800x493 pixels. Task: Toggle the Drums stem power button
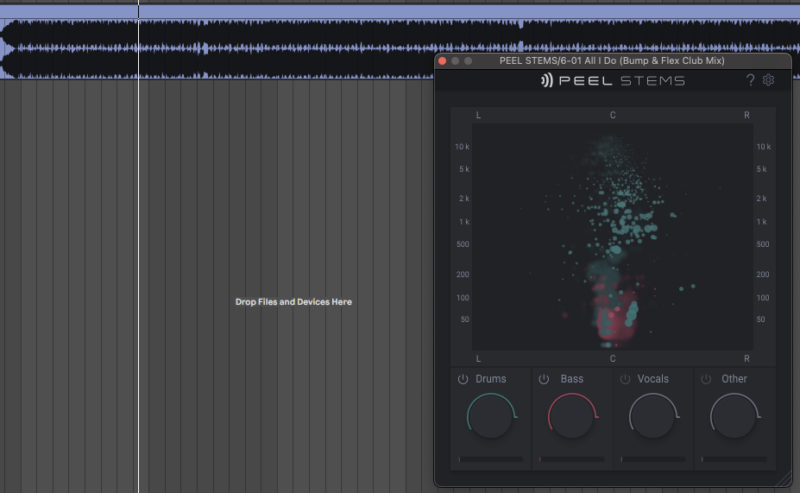[463, 380]
